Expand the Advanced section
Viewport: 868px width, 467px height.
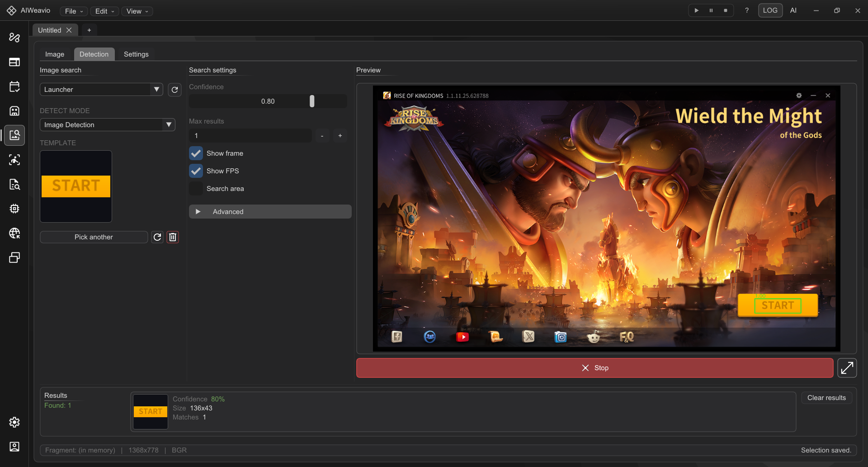[270, 212]
